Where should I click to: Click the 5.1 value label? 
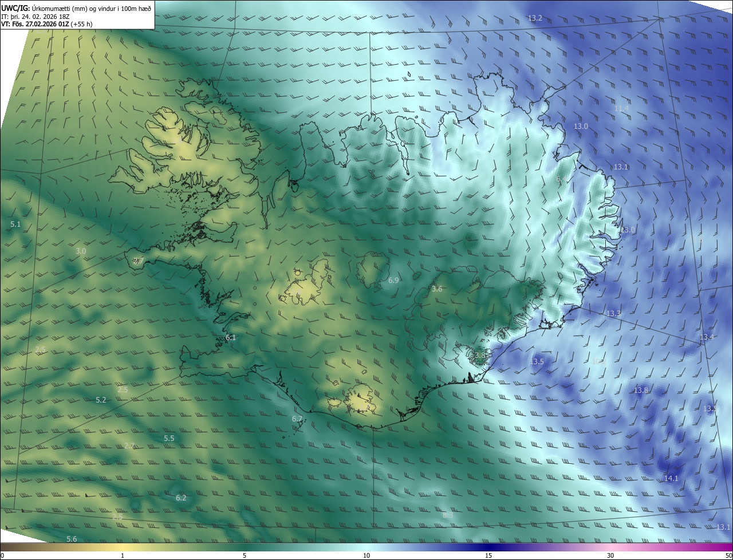(x=15, y=224)
